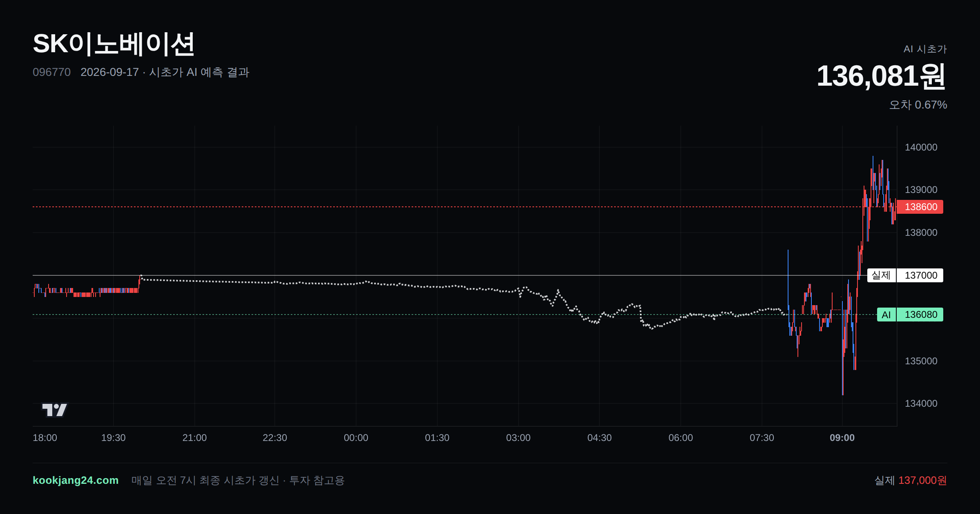This screenshot has height=514, width=980.
Task: Click the '03:00' time axis label
Action: coord(518,438)
